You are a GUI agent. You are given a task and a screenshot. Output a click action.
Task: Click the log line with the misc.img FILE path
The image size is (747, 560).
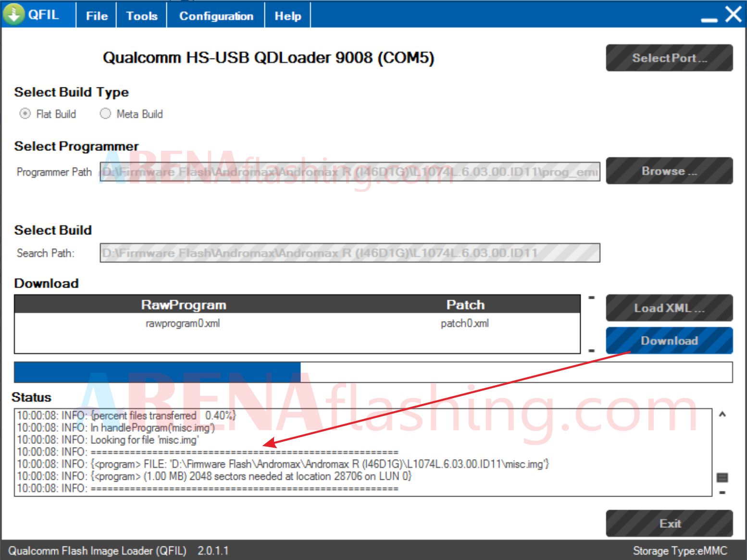point(283,464)
